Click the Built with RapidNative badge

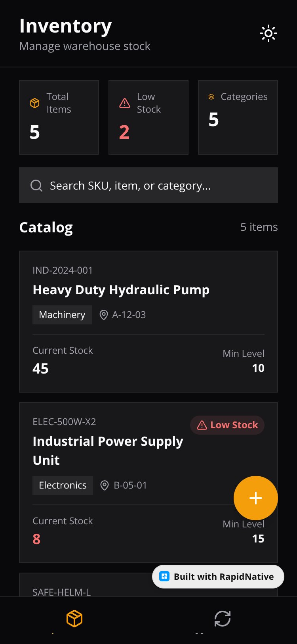(x=218, y=577)
